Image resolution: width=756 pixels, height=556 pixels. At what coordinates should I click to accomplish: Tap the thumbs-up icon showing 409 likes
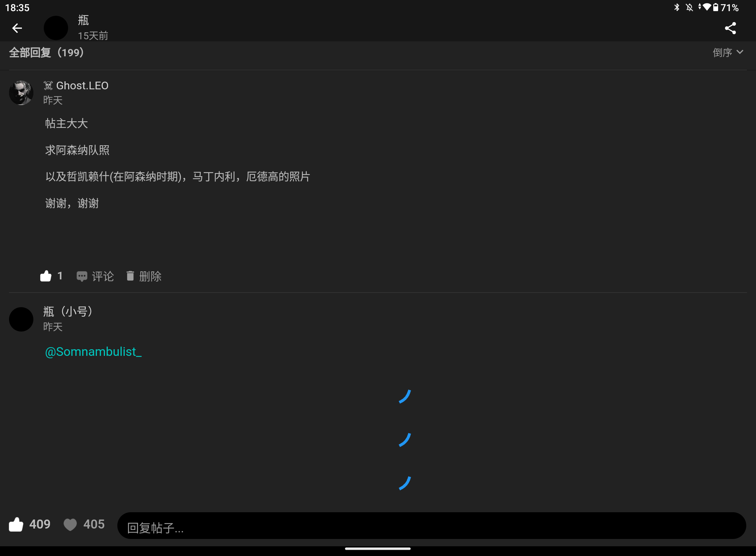click(x=17, y=525)
